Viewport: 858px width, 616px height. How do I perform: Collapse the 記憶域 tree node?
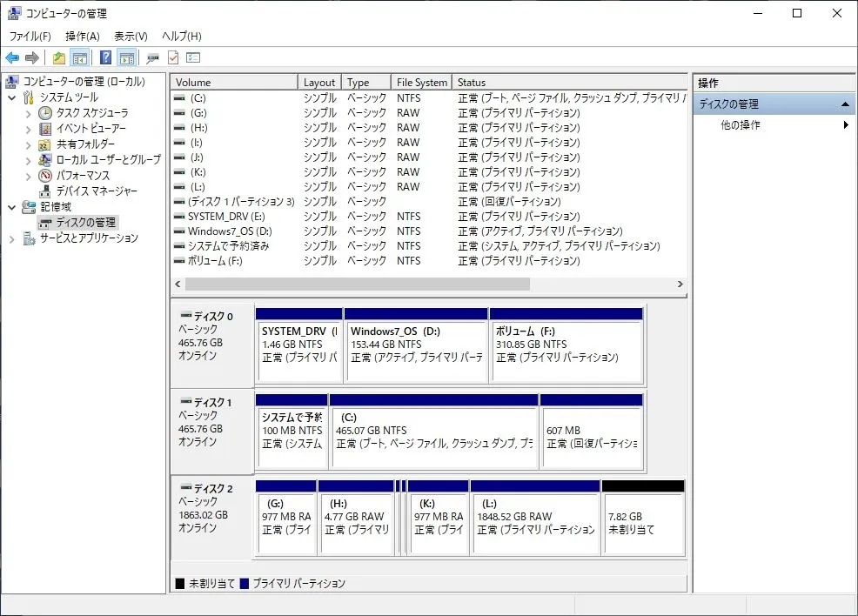pos(12,207)
